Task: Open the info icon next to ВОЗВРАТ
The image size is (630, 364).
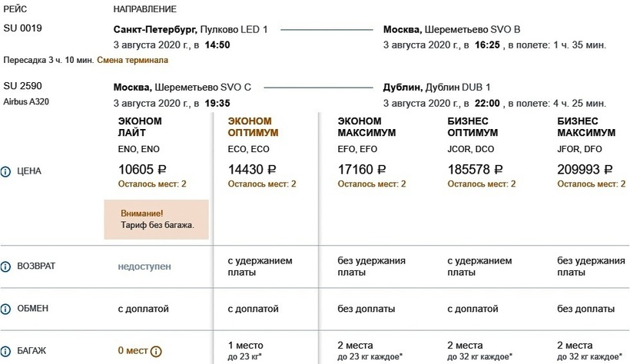Action: coord(7,266)
